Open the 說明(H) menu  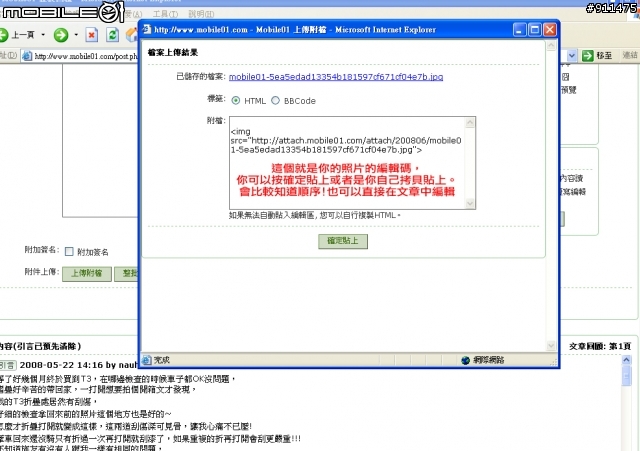tap(201, 14)
